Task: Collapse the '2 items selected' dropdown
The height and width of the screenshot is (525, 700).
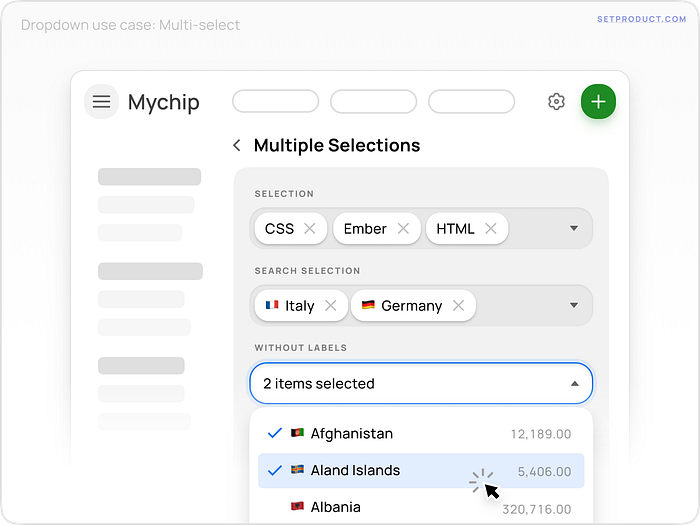Action: coord(574,384)
